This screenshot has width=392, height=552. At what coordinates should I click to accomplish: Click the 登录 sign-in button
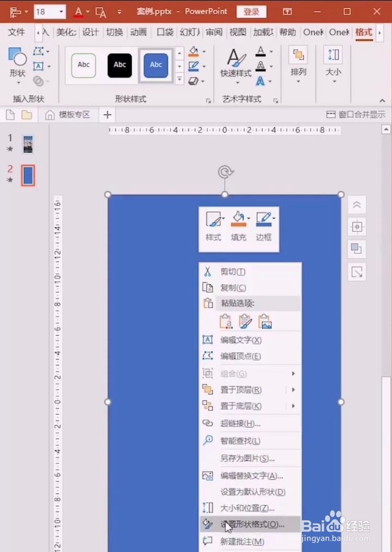coord(251,11)
